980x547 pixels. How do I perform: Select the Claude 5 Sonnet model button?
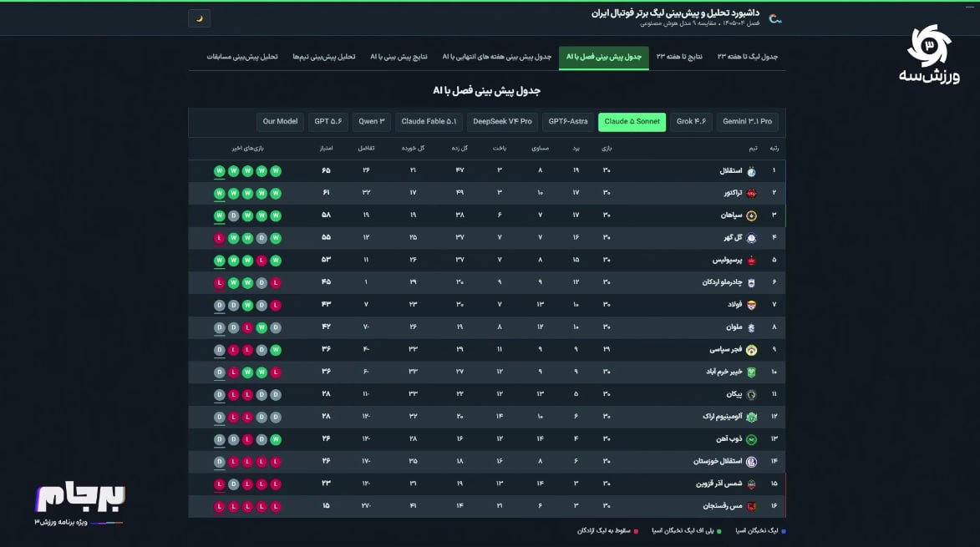(632, 122)
